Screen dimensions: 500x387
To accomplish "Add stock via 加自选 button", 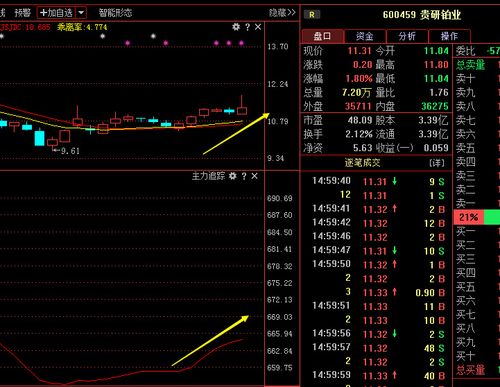I will [56, 13].
